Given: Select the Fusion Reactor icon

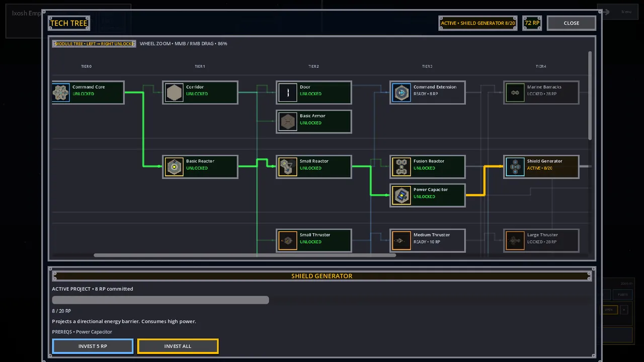Looking at the screenshot, I should [x=401, y=167].
